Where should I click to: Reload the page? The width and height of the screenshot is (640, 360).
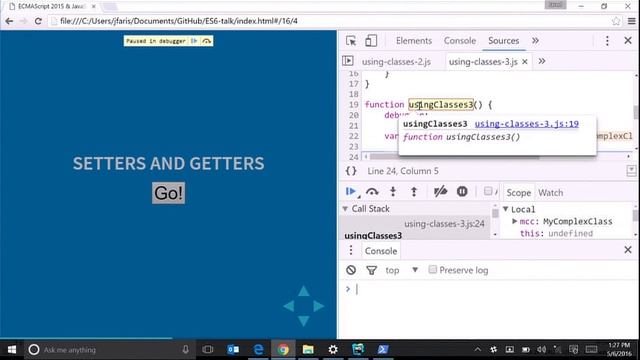[x=38, y=21]
